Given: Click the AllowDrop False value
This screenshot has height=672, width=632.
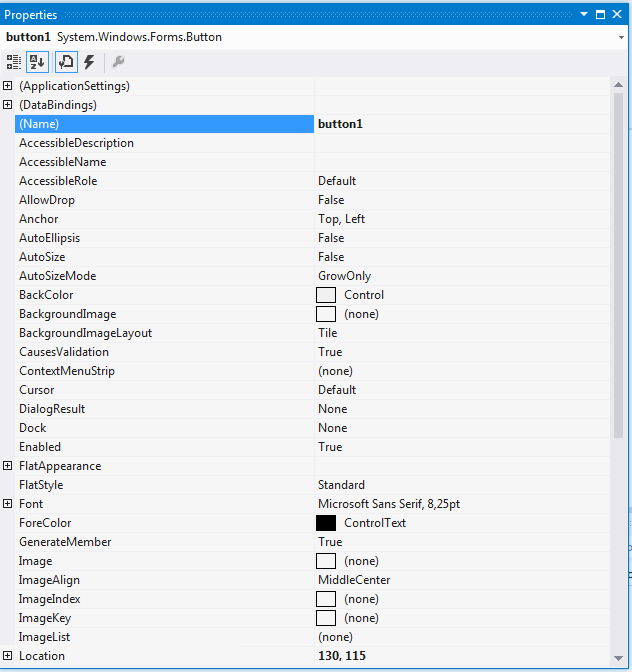Looking at the screenshot, I should click(x=331, y=200).
